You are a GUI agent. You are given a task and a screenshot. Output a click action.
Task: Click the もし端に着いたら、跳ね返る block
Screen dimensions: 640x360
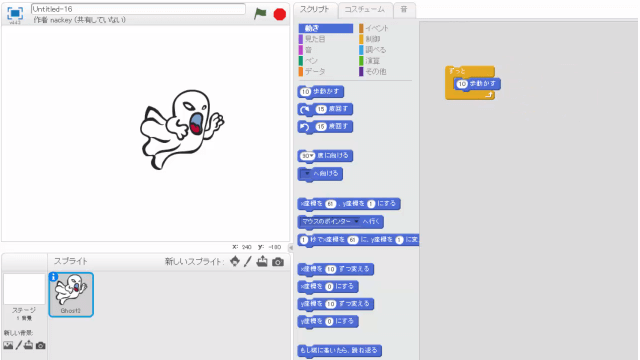click(340, 350)
